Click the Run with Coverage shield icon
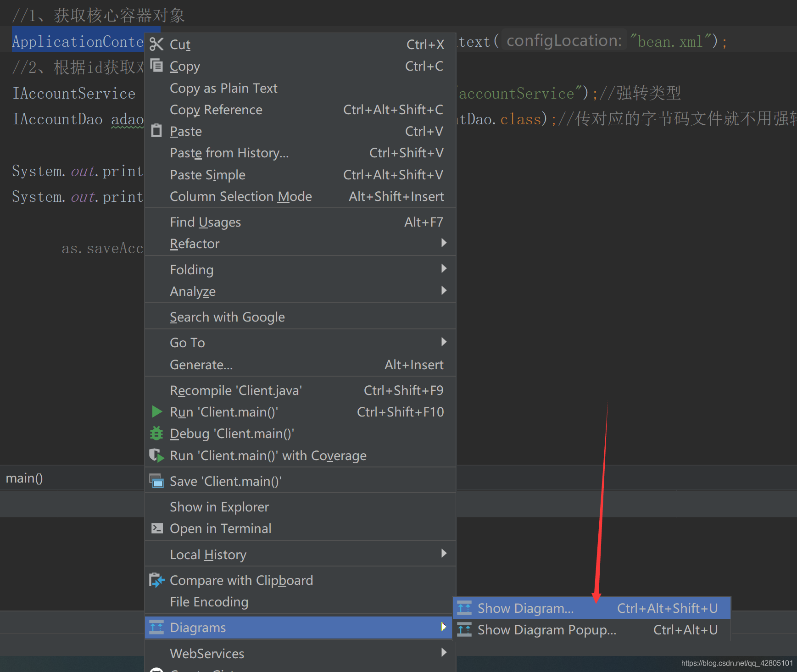Screen dimensions: 797x672 point(156,455)
